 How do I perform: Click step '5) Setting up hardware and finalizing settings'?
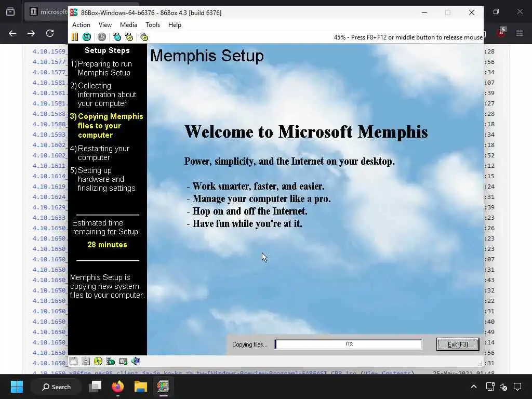[102, 179]
